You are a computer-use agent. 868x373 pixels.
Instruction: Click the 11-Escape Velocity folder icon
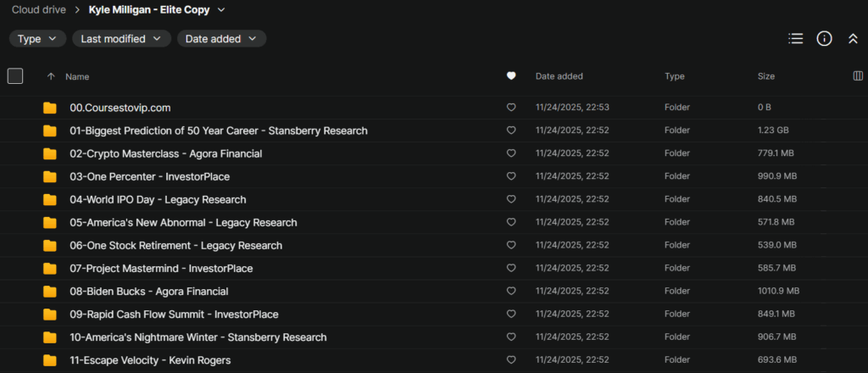[50, 360]
